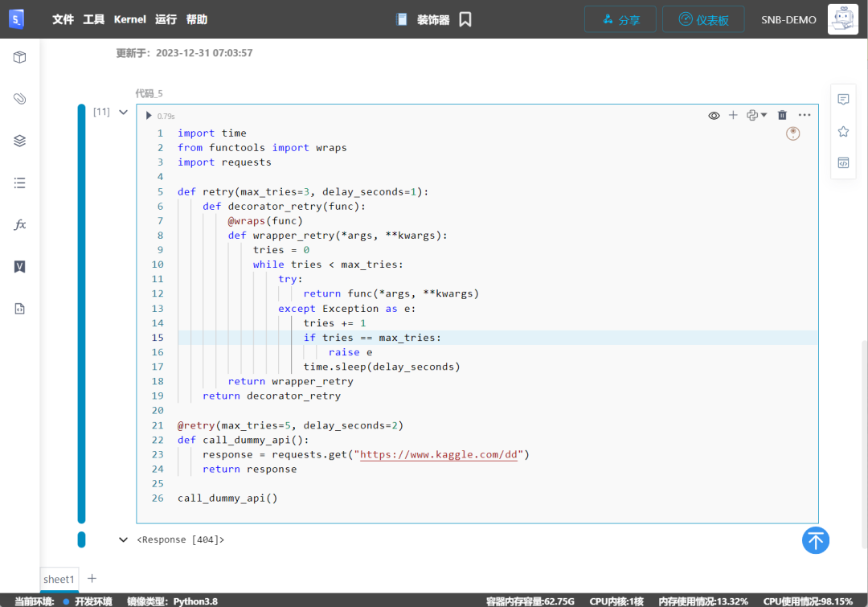The image size is (868, 607).
Task: Click the SNB-DEMO user name
Action: [788, 20]
